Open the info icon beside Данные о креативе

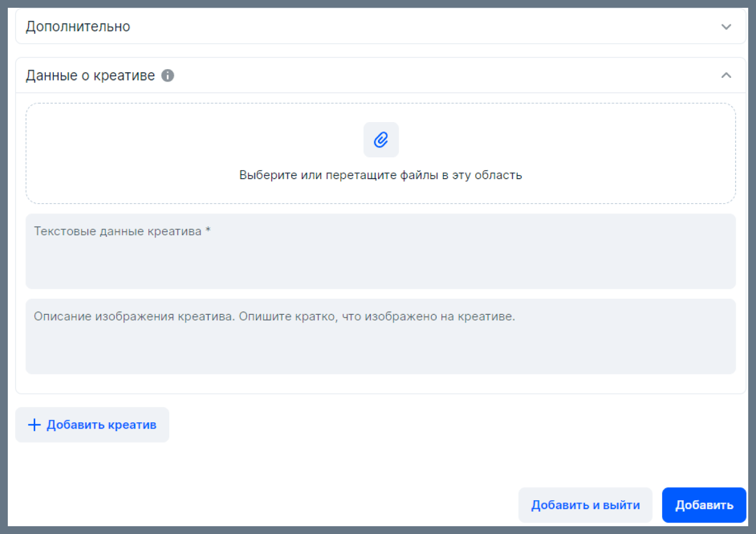click(168, 75)
